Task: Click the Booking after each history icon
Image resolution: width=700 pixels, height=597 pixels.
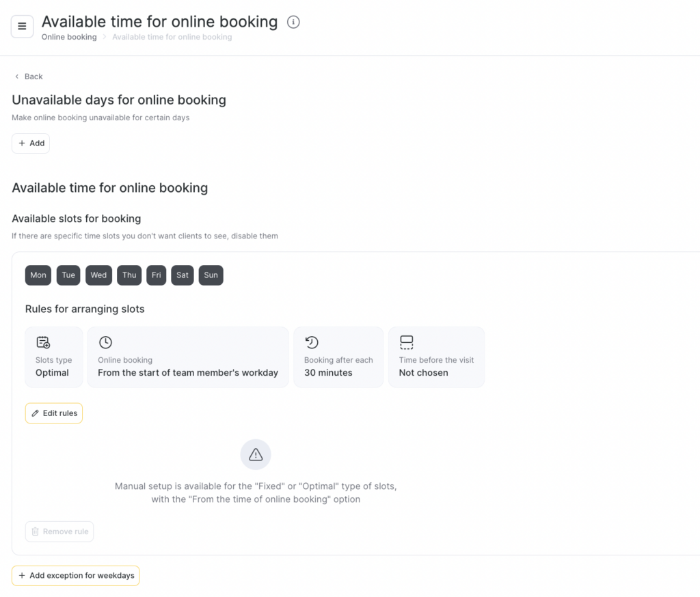Action: point(312,342)
